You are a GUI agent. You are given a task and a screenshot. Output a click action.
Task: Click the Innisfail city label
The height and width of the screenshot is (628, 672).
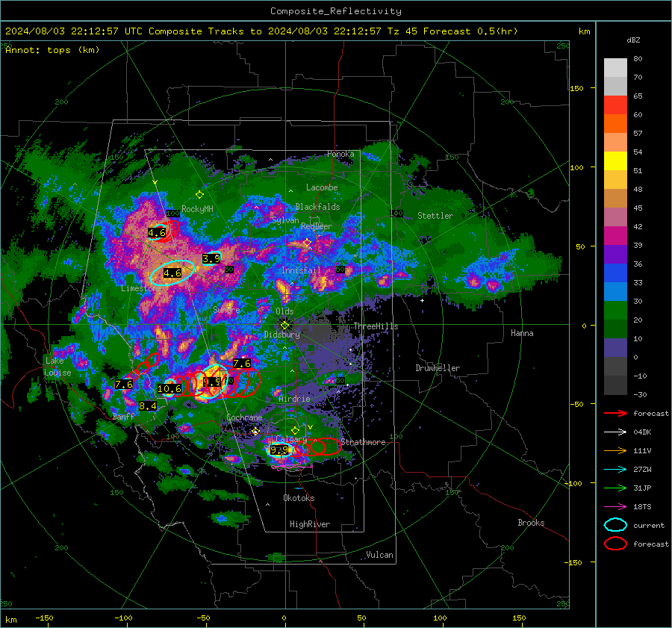tap(301, 270)
